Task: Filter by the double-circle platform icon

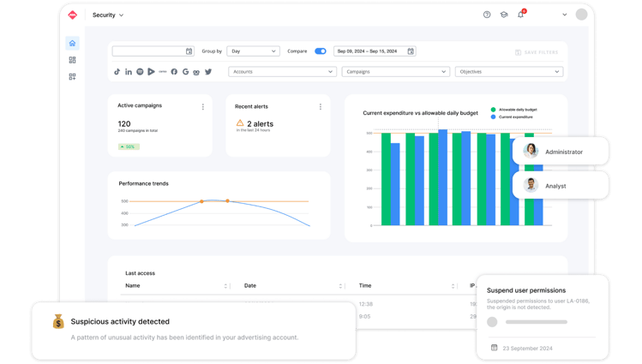Action: tap(196, 72)
